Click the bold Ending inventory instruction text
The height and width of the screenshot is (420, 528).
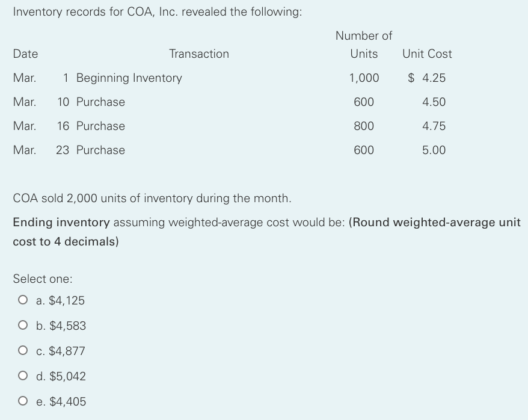click(x=52, y=222)
